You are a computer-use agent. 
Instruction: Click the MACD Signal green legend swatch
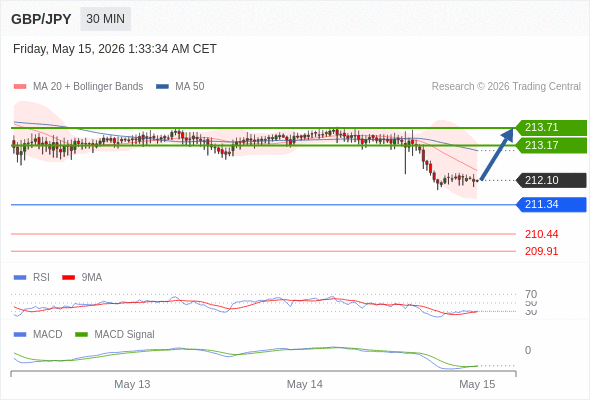pos(81,335)
